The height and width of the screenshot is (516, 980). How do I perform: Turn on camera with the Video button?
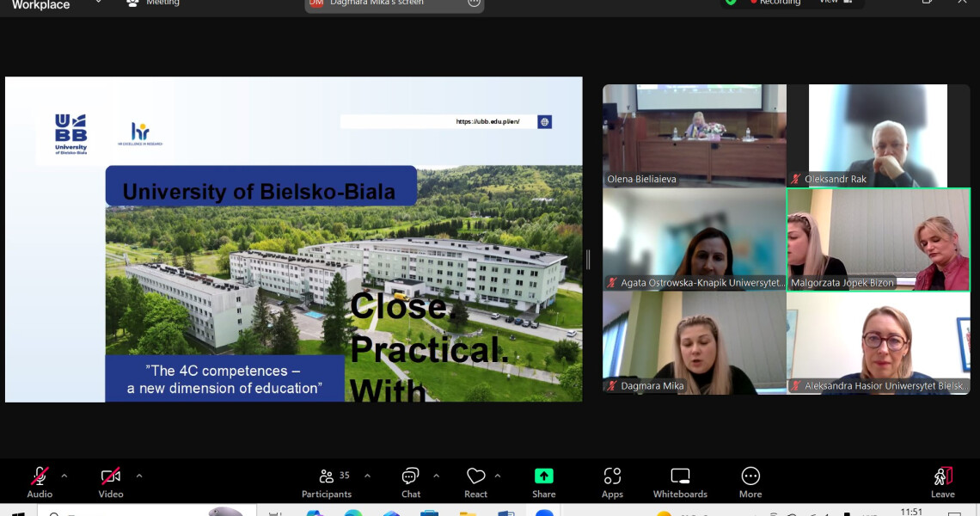coord(110,480)
